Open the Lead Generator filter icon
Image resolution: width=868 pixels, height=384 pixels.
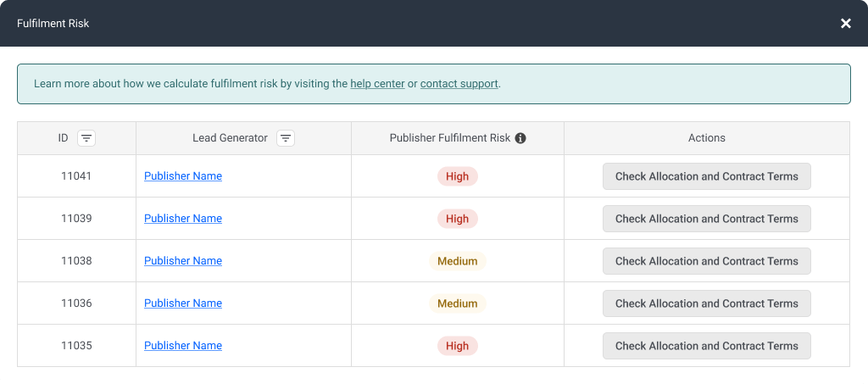[286, 138]
